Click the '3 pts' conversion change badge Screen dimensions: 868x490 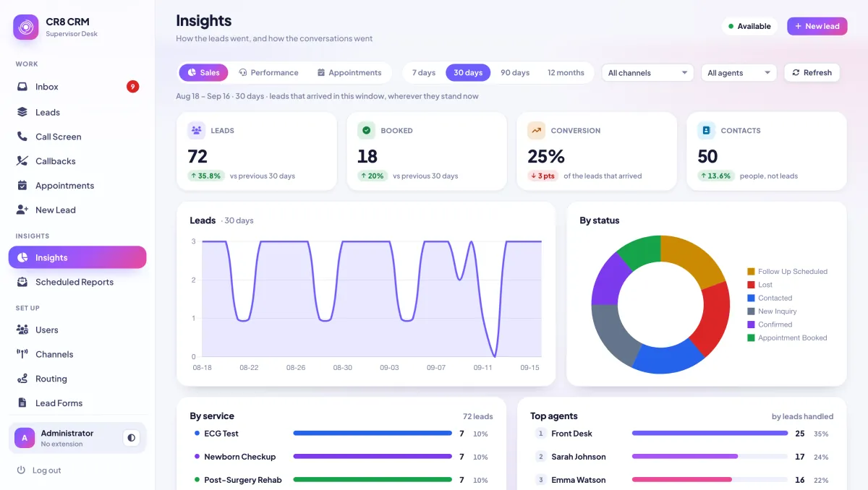click(543, 176)
